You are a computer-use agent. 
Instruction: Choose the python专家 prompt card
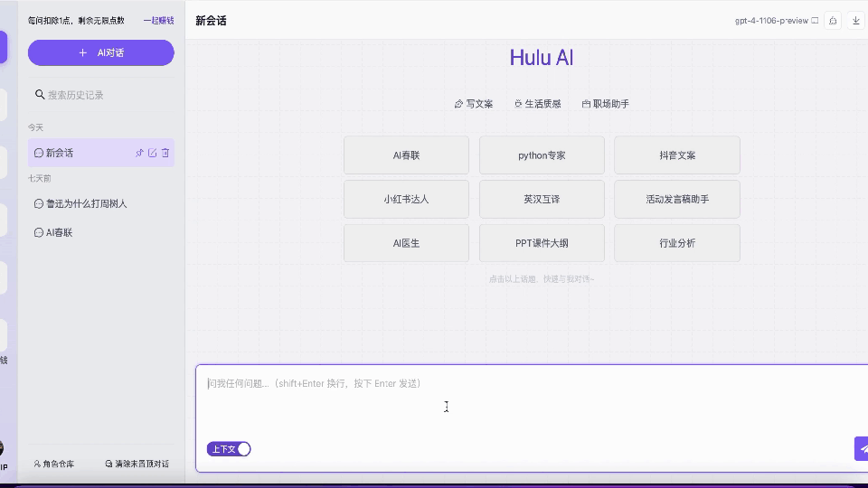coord(542,155)
